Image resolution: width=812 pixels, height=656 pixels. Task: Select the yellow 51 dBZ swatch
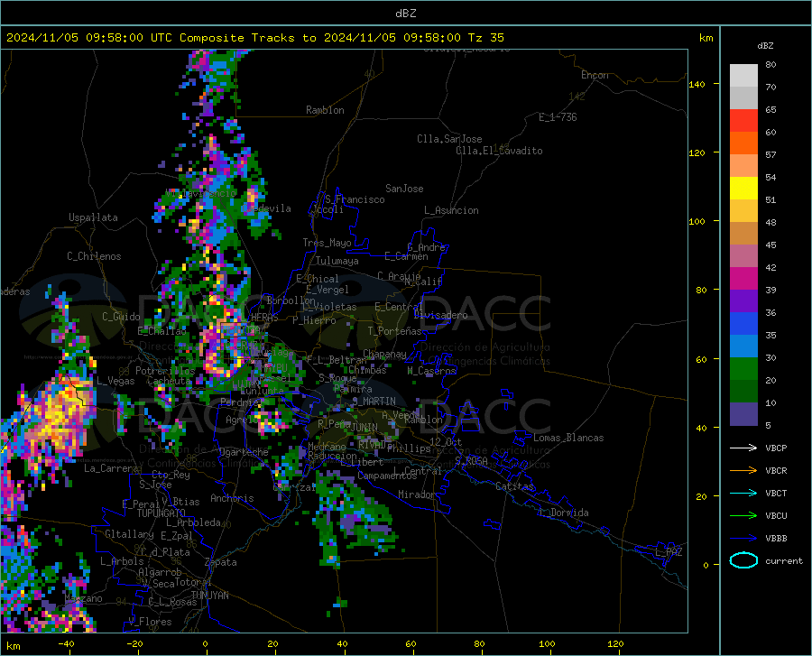pos(743,189)
